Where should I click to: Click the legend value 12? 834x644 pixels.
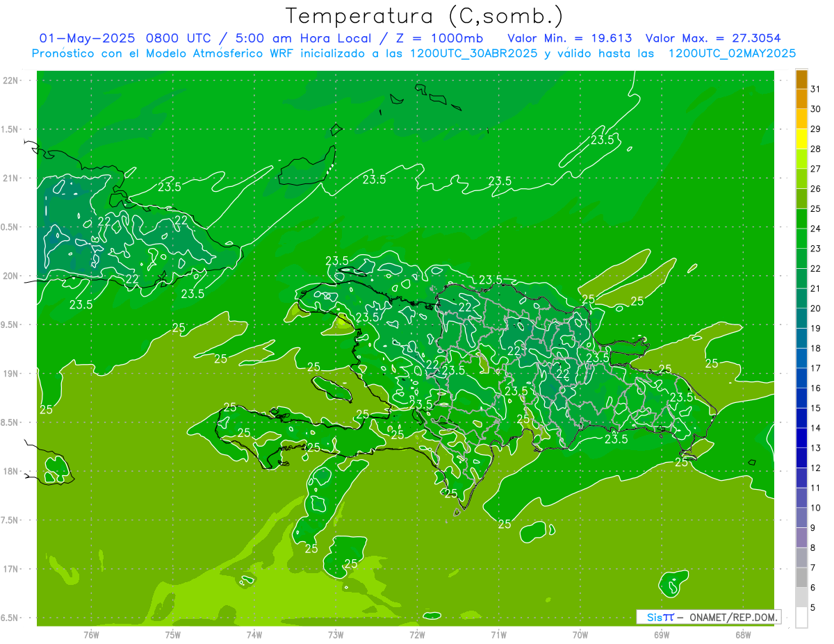816,468
